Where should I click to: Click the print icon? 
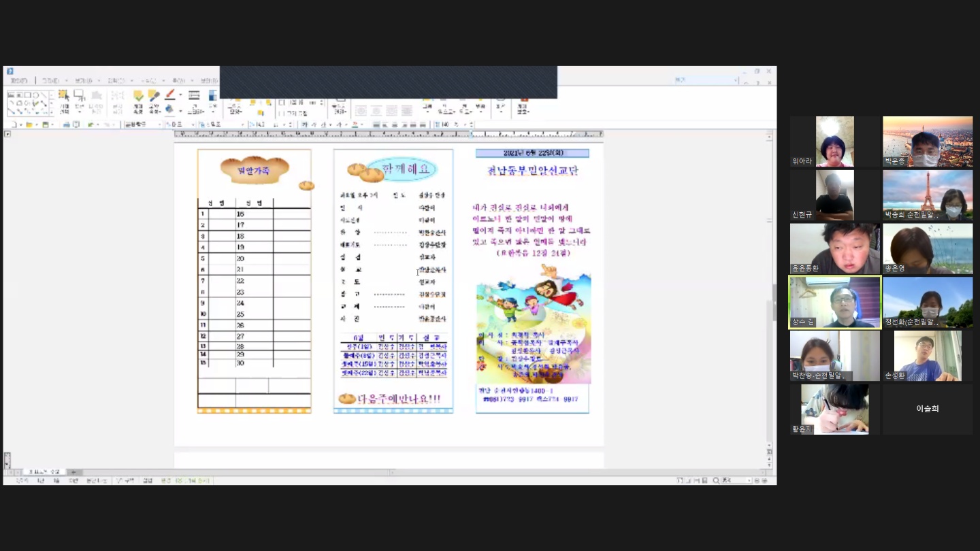tap(67, 124)
